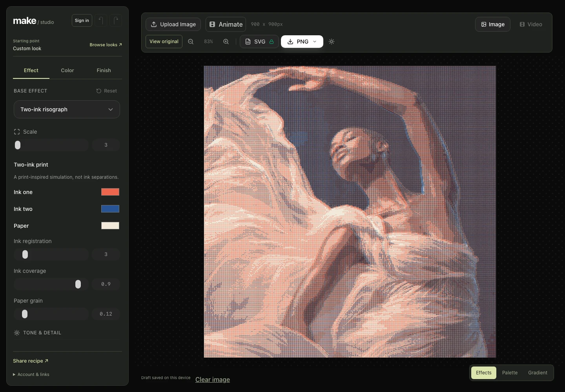Click the Paper grain slider handle
This screenshot has height=392, width=565.
coord(25,314)
